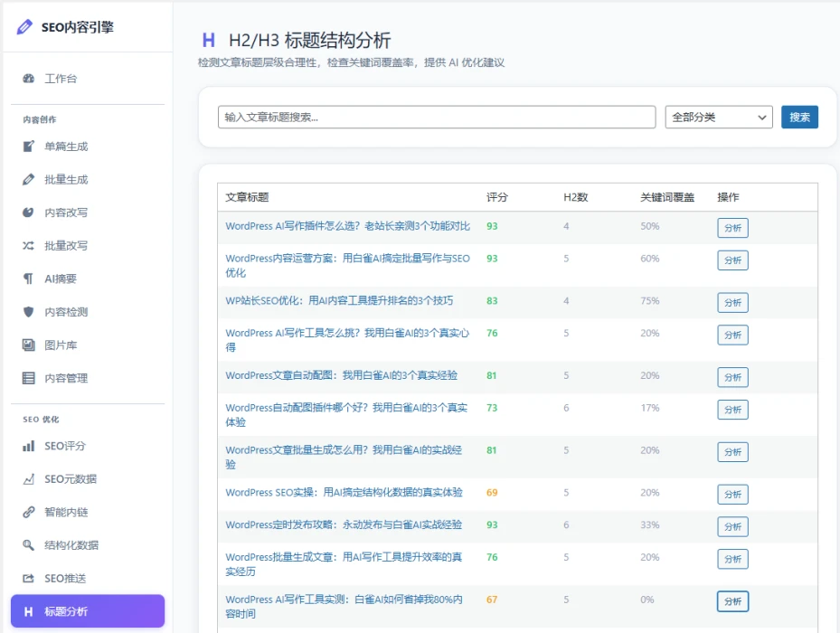Open article link WP站长SEO优化
840x633 pixels.
(x=339, y=301)
